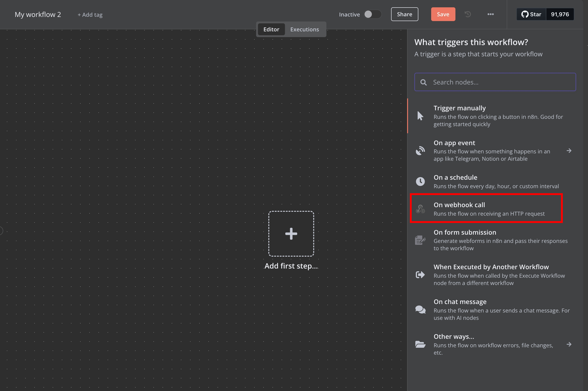588x391 pixels.
Task: Open the Other ways folder icon
Action: [420, 344]
